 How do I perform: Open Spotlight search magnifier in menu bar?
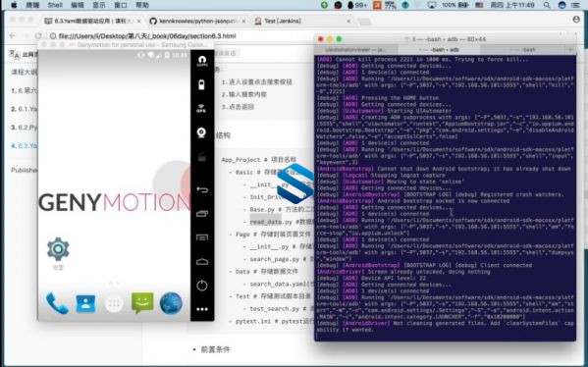click(547, 5)
